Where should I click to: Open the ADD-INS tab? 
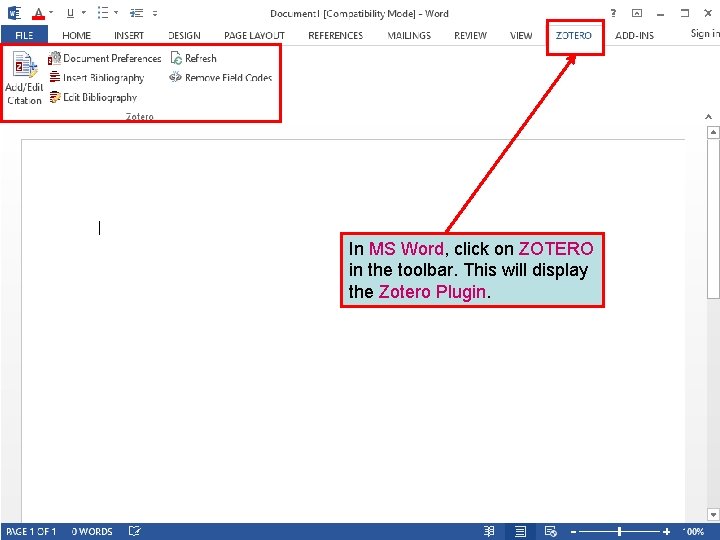(634, 35)
